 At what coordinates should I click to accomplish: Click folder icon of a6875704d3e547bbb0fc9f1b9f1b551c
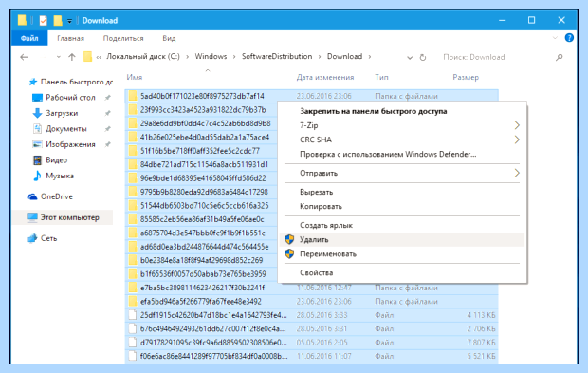[133, 233]
